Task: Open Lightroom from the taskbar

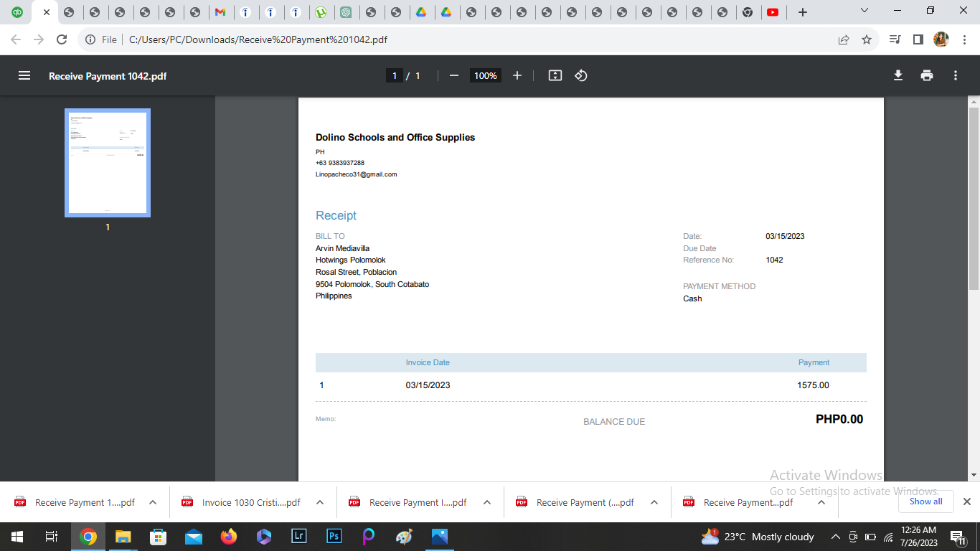Action: click(298, 537)
